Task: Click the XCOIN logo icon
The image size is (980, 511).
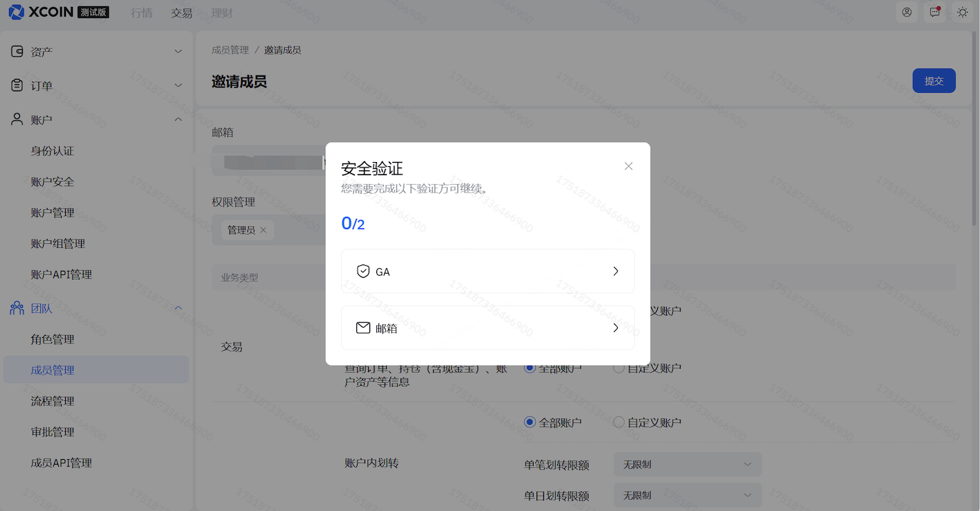Action: coord(17,12)
